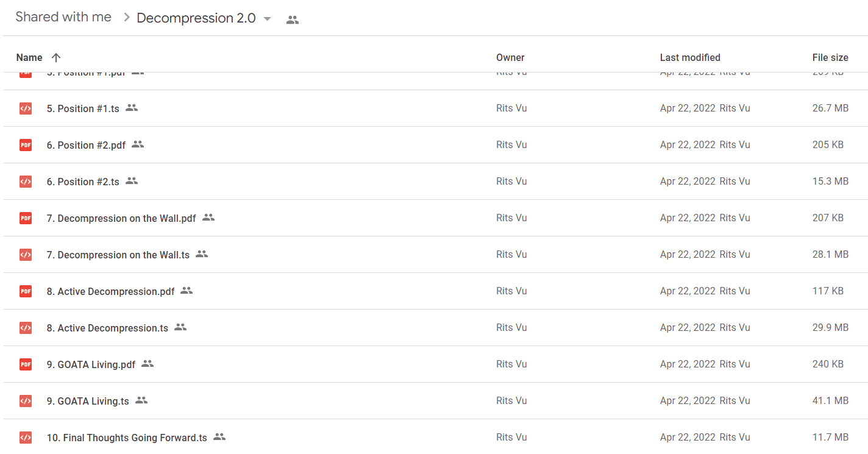Click the 117 KB file size value
Viewport: 868px width, 454px height.
click(x=828, y=291)
